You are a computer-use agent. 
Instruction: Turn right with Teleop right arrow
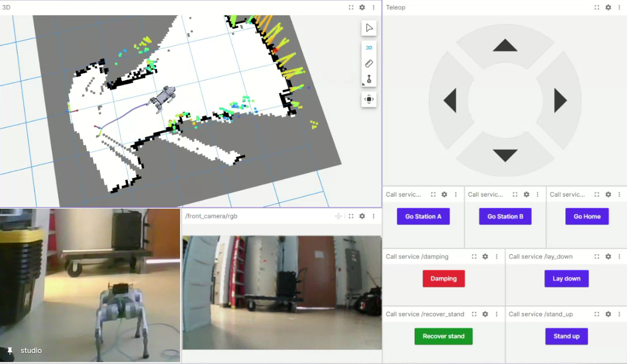pyautogui.click(x=560, y=100)
